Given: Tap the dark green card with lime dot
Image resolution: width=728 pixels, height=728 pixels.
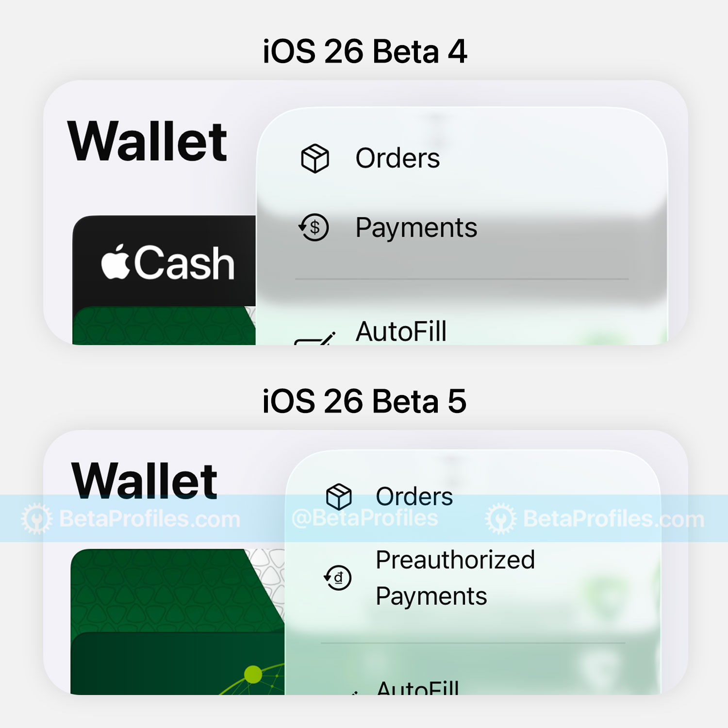Looking at the screenshot, I should (177, 663).
